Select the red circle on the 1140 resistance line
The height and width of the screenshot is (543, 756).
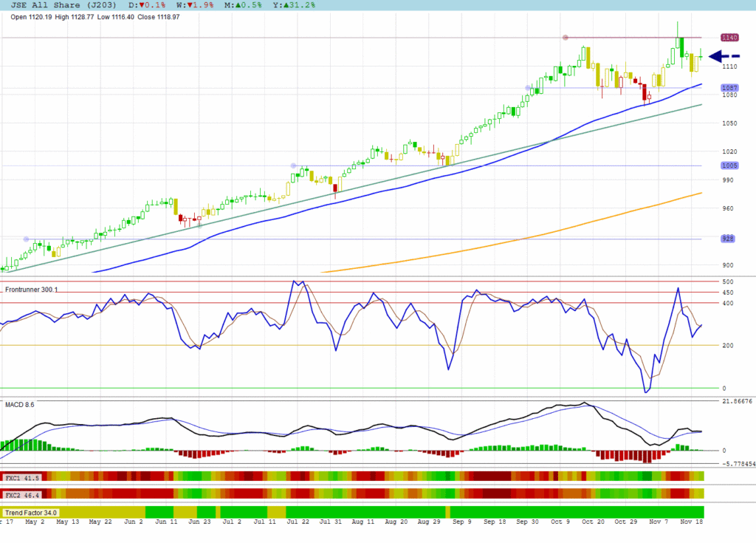coord(566,38)
